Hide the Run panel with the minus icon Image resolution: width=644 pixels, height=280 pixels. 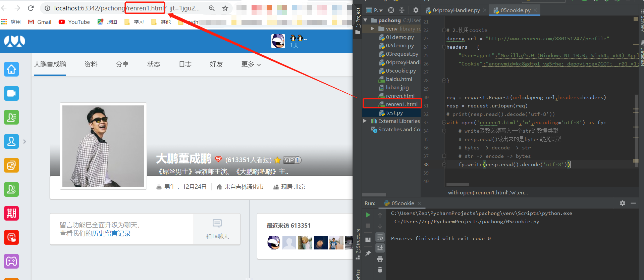point(633,203)
